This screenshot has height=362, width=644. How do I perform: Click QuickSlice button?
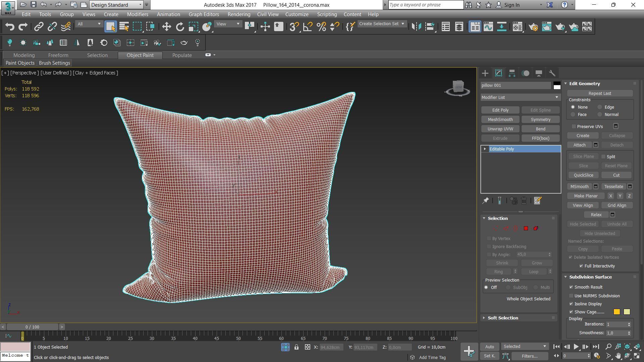point(583,175)
